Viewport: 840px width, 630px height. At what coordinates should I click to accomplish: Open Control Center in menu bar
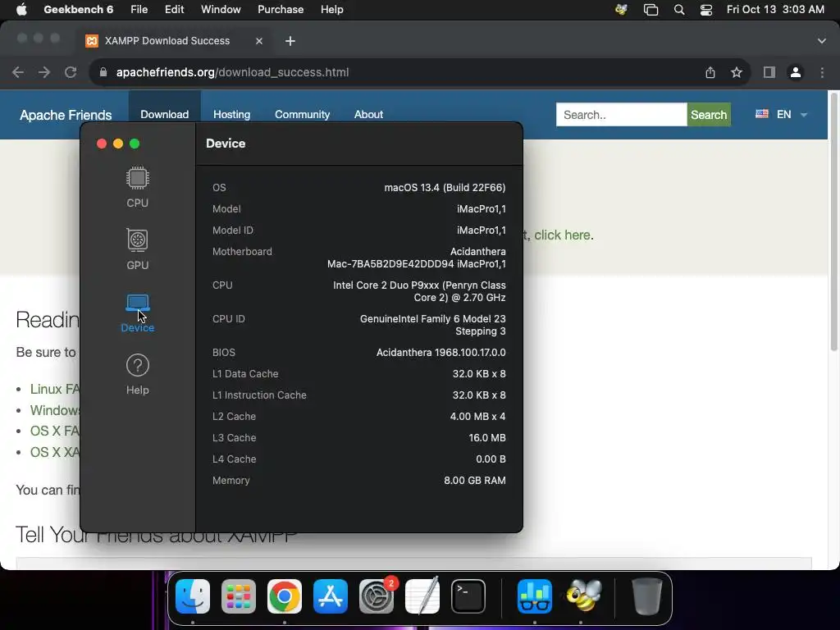[x=706, y=10]
